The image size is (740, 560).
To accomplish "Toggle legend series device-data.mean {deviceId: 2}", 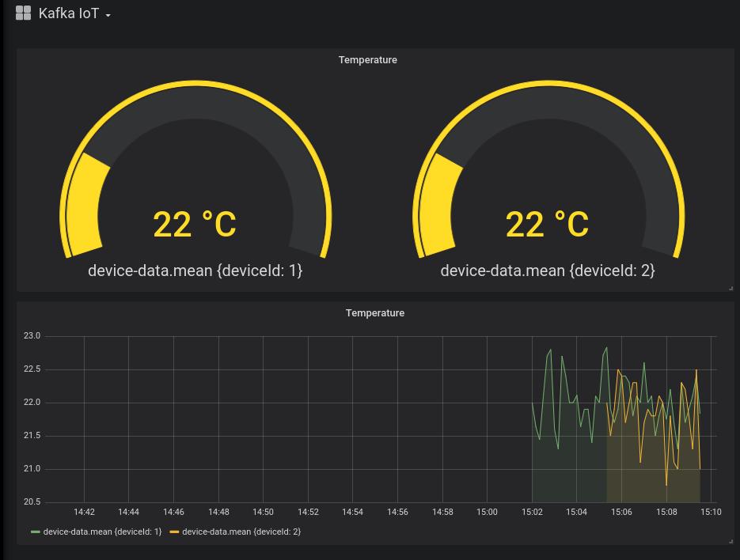I will (x=241, y=532).
